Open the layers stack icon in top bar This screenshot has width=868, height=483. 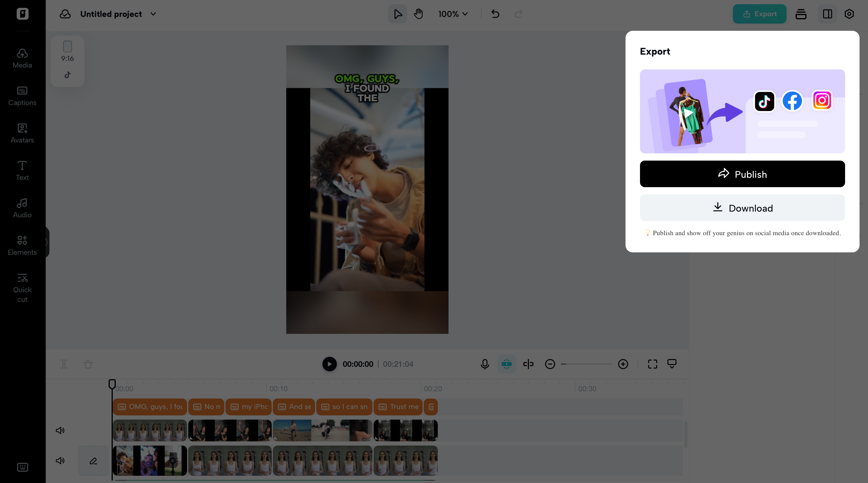[801, 14]
